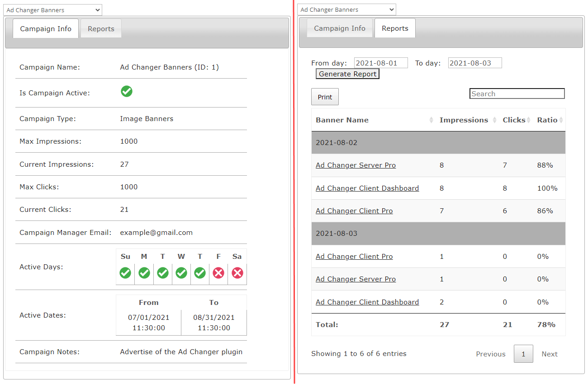This screenshot has width=588, height=384.
Task: Open the Ad Changer Client Dashboard link under 2021-08-02
Action: pyautogui.click(x=367, y=188)
